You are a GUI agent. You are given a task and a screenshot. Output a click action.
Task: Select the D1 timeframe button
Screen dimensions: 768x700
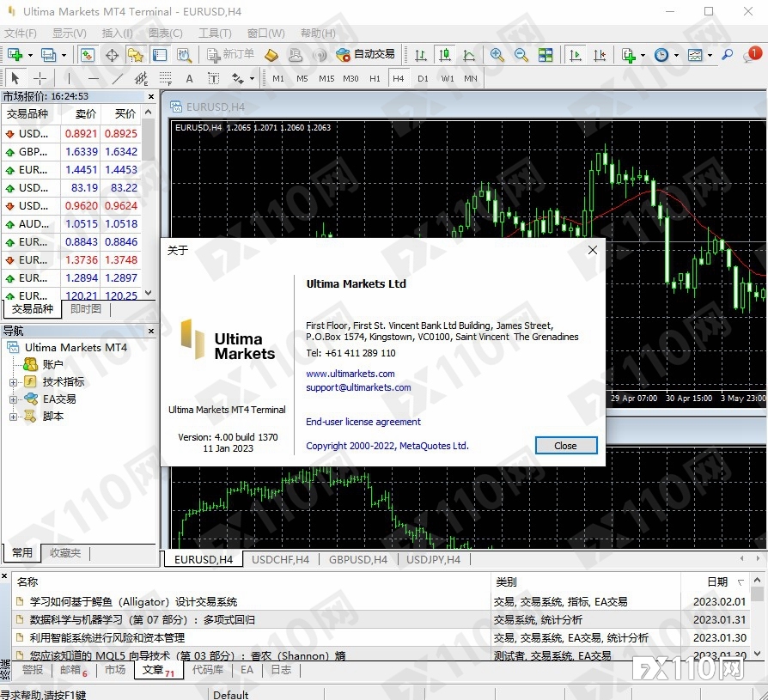[x=423, y=78]
